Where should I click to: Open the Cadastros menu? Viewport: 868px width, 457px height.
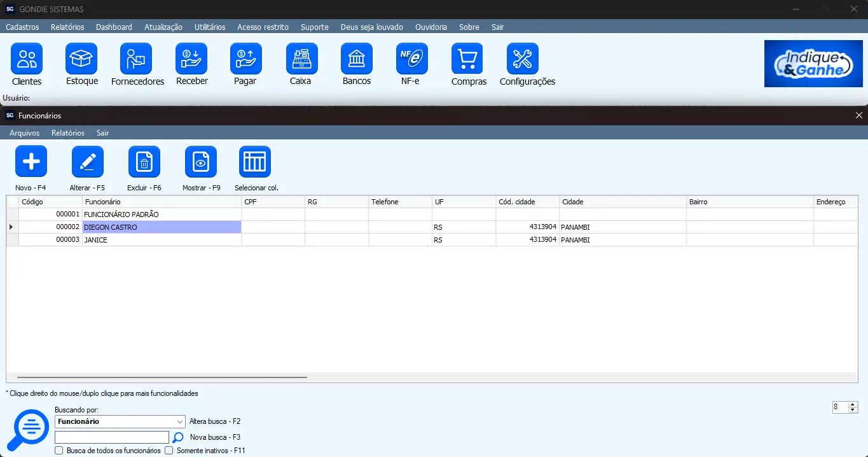coord(22,27)
